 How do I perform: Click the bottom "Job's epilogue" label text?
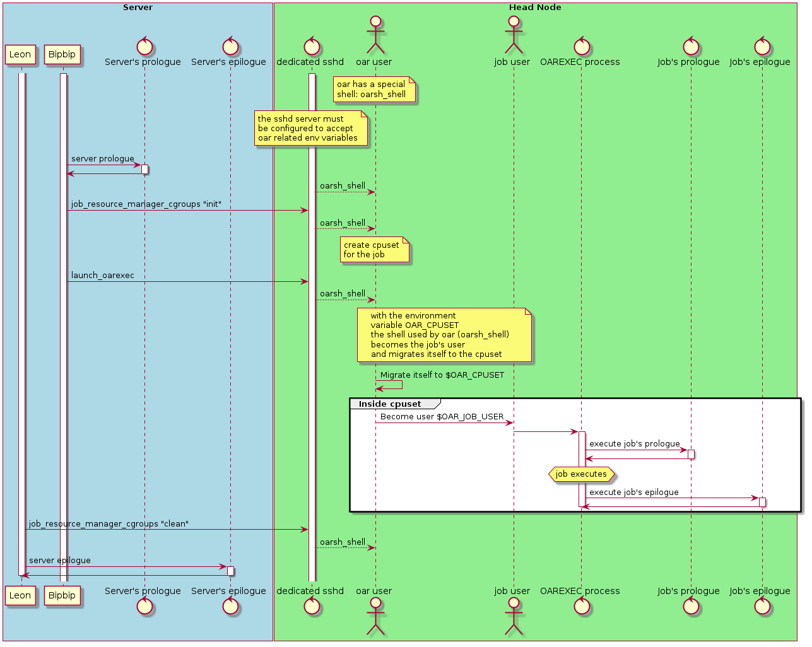[760, 591]
